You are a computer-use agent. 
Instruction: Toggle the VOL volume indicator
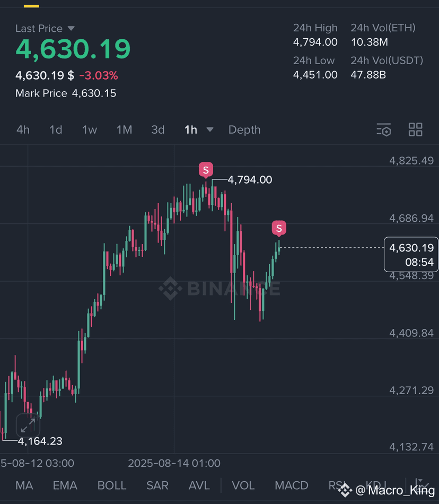(243, 485)
